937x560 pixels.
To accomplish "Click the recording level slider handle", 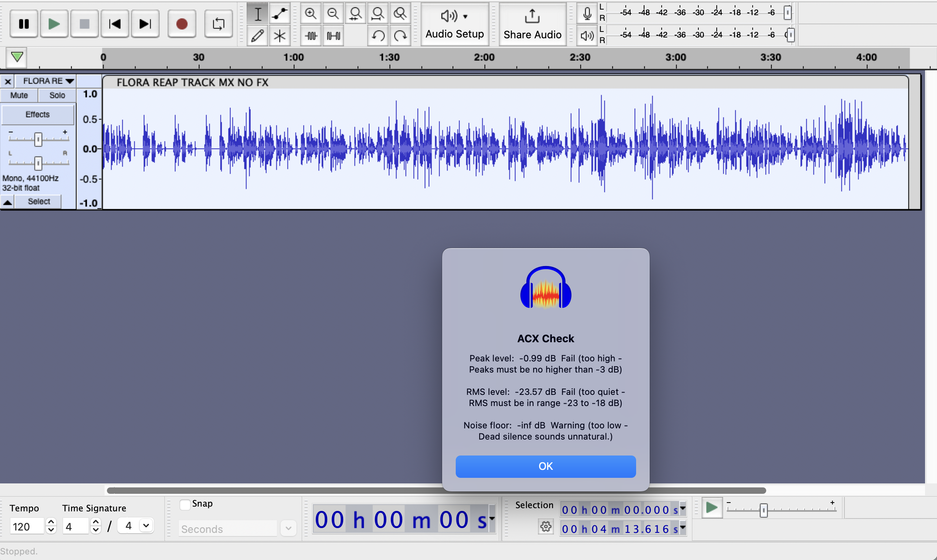I will click(787, 13).
